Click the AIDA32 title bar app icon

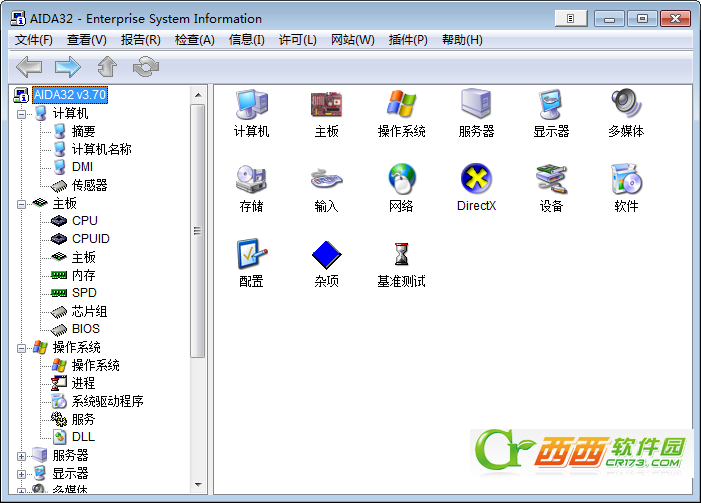(18, 18)
